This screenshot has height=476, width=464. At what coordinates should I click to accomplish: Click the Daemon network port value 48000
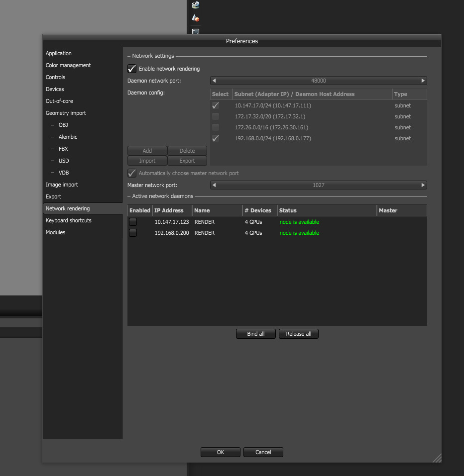click(x=319, y=81)
